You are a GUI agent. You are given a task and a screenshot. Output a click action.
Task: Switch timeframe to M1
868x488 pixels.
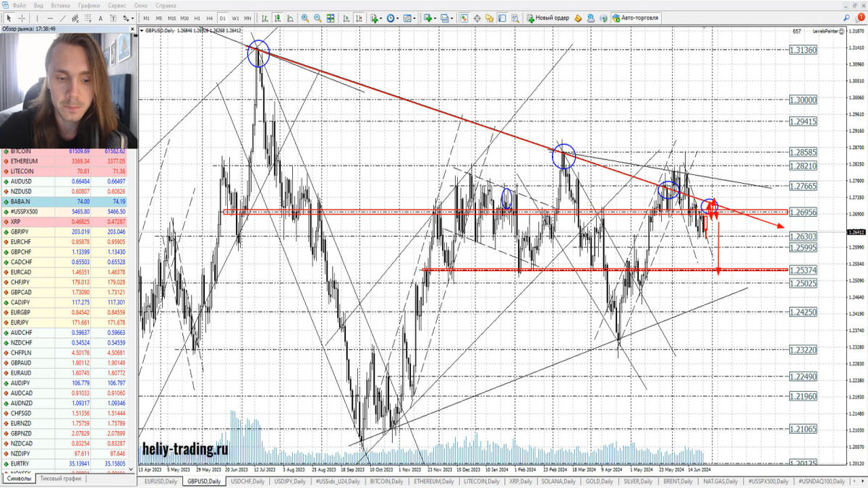(146, 17)
